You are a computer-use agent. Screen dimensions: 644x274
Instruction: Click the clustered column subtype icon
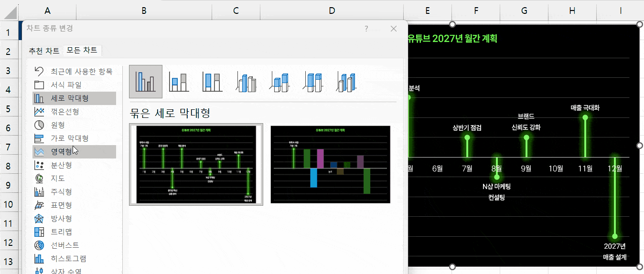tap(146, 82)
